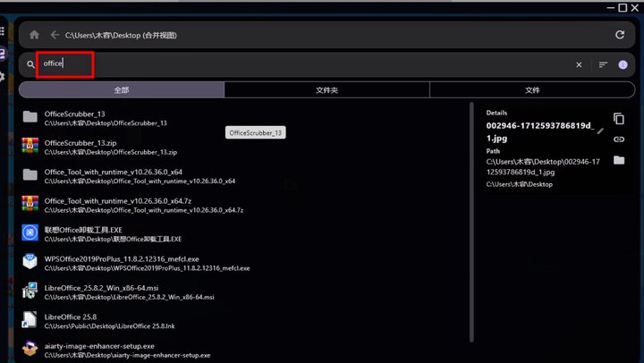Go to the home view
The image size is (644, 363).
[34, 35]
